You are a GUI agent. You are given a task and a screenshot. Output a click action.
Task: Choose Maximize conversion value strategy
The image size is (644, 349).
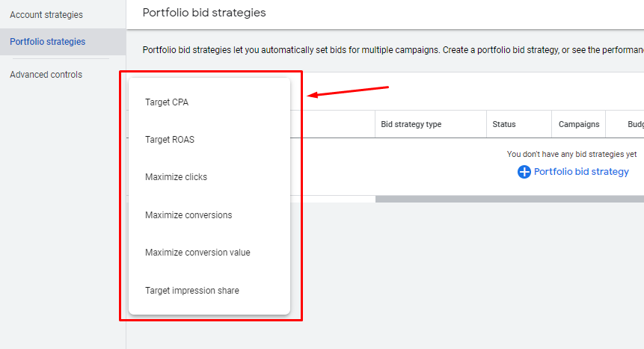197,253
